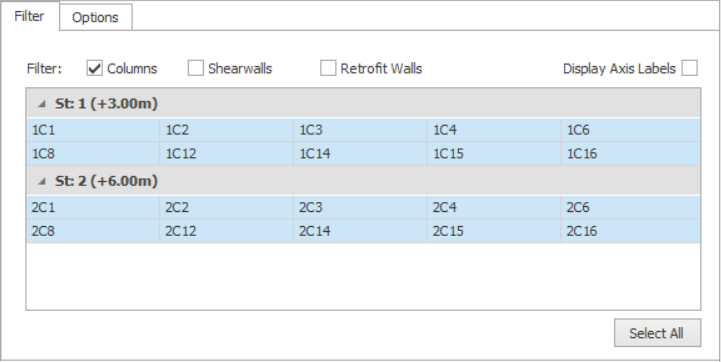The width and height of the screenshot is (722, 362).
Task: Pick column 1C4 cell
Action: 494,130
